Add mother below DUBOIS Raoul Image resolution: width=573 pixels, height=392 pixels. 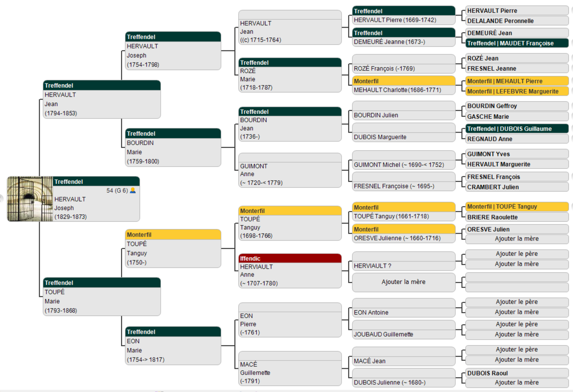click(x=517, y=383)
